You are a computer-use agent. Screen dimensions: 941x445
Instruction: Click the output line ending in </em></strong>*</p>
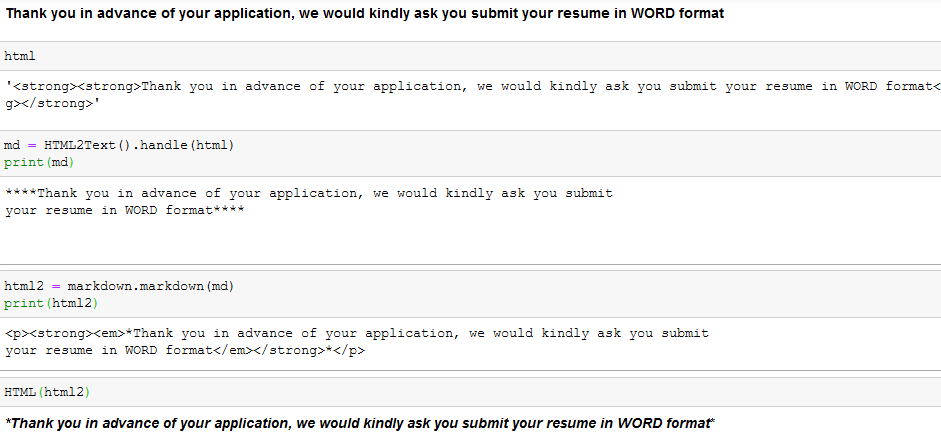[x=184, y=350]
